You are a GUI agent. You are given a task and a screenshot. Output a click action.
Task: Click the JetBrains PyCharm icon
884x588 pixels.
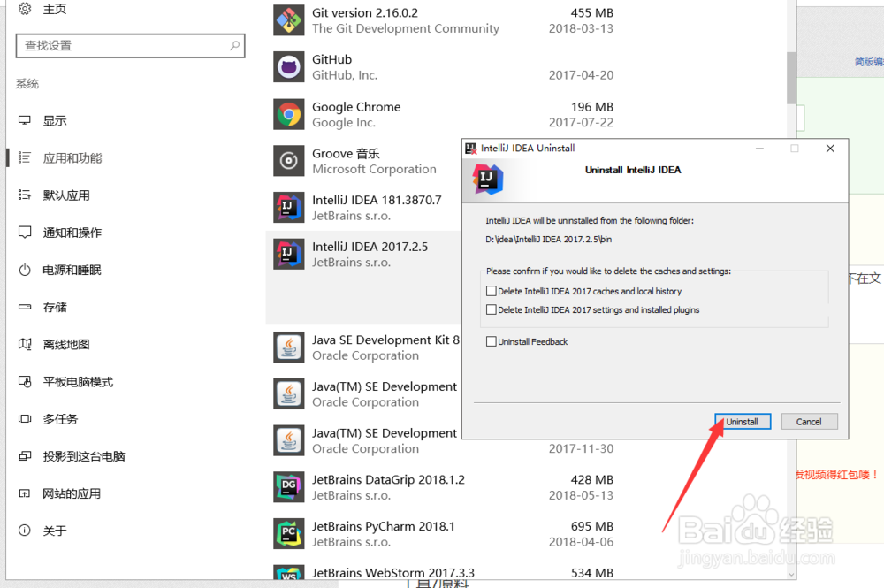(289, 534)
